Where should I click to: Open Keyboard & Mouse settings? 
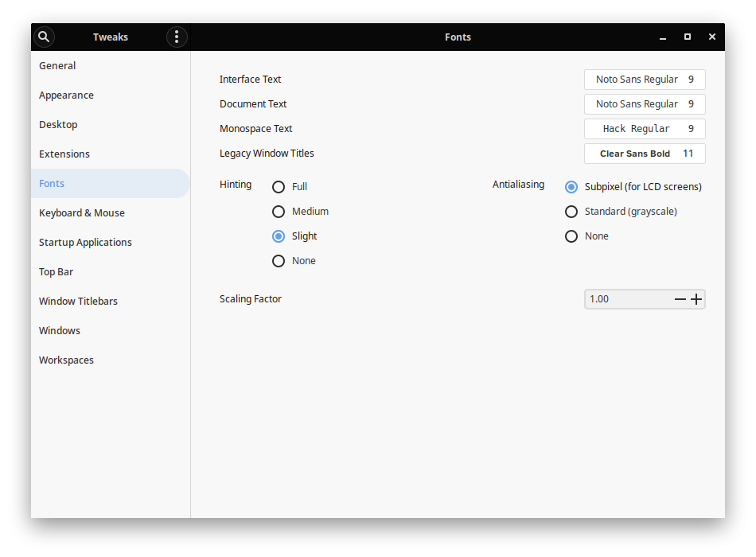click(x=81, y=213)
